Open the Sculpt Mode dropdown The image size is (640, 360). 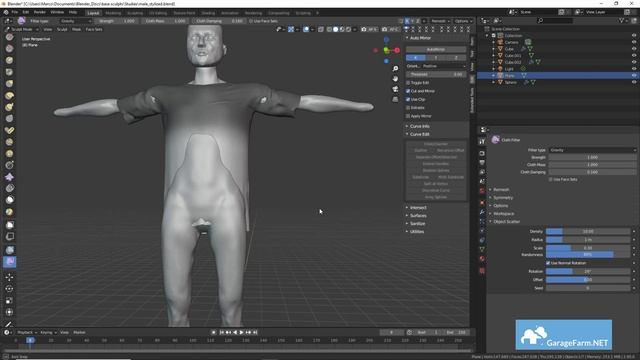coord(22,29)
